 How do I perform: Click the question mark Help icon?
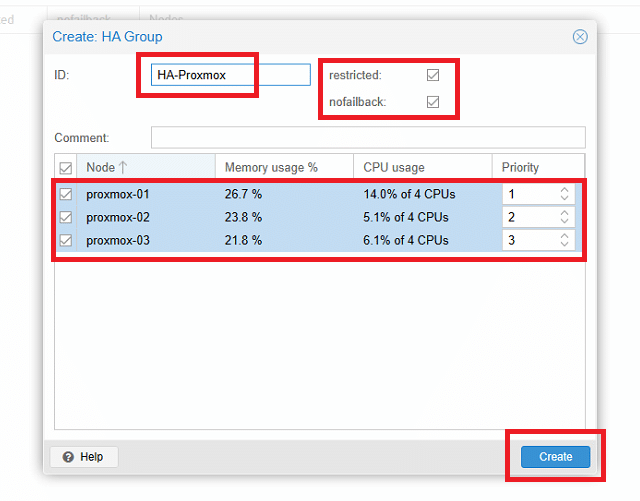point(68,457)
